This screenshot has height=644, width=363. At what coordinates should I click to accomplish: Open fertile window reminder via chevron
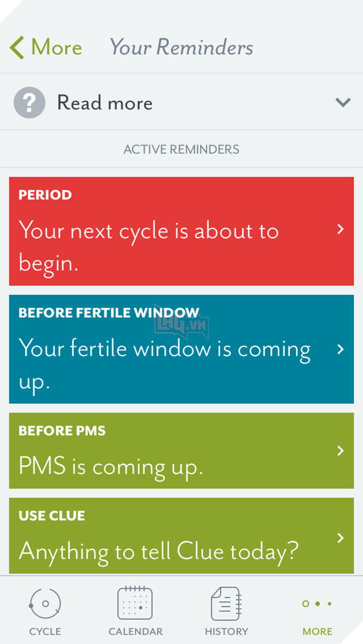(x=341, y=349)
